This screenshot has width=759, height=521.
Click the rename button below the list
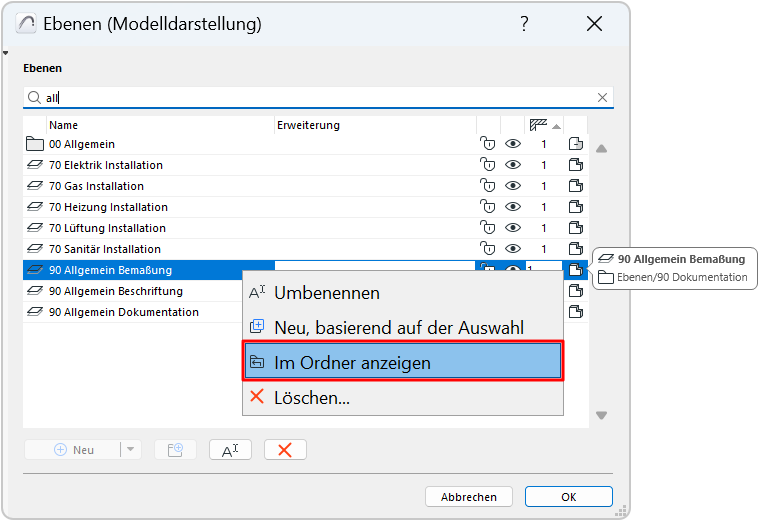click(230, 450)
